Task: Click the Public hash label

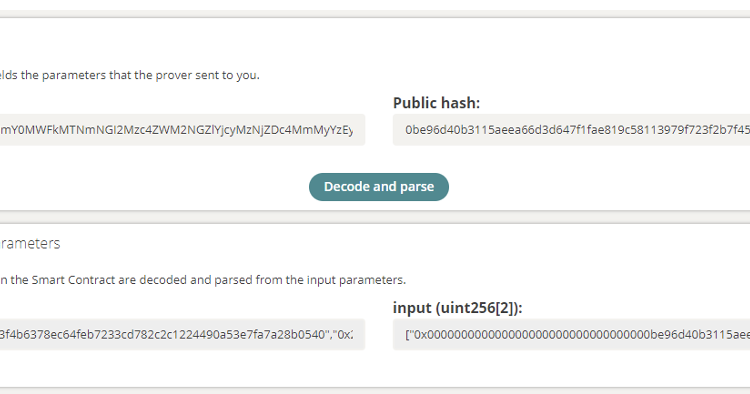Action: [x=436, y=103]
